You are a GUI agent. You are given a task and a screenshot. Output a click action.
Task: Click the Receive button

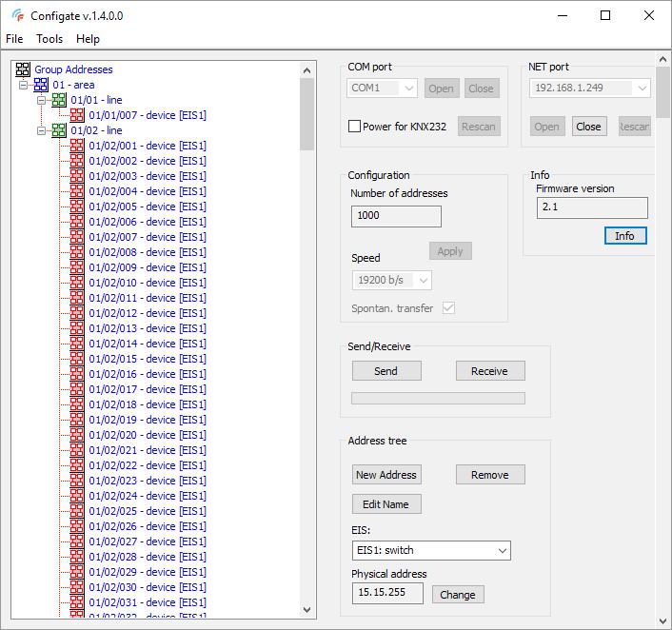pos(490,371)
